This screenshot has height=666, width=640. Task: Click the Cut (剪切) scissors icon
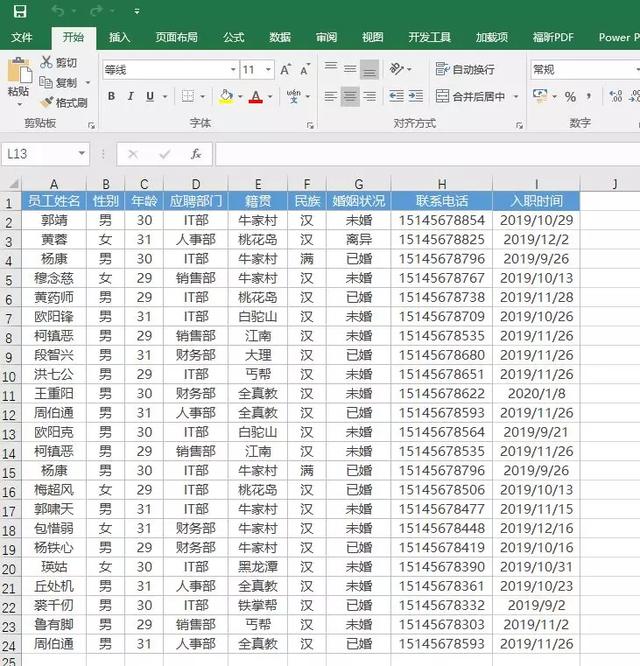(46, 62)
